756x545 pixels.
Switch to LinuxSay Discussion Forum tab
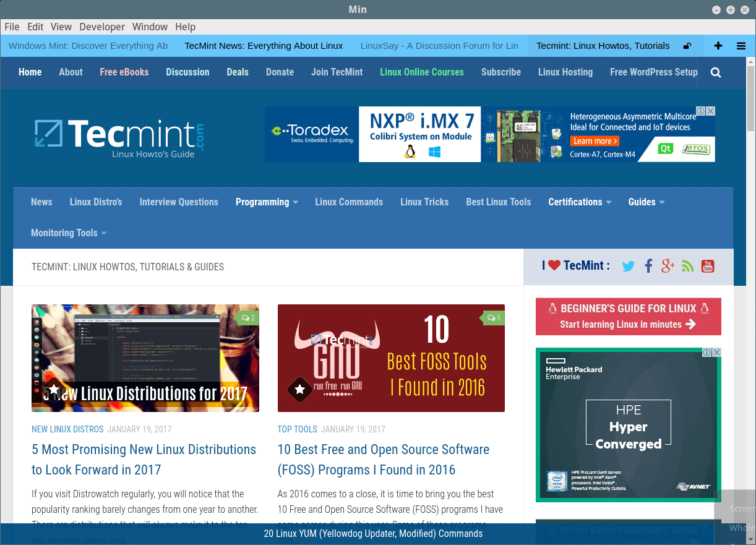click(x=439, y=46)
